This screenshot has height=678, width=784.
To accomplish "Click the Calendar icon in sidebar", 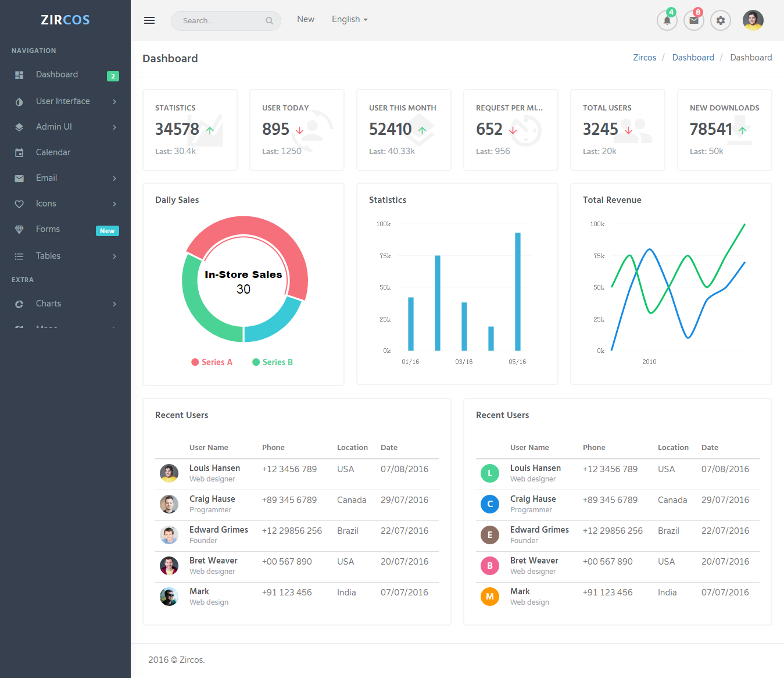I will 19,153.
